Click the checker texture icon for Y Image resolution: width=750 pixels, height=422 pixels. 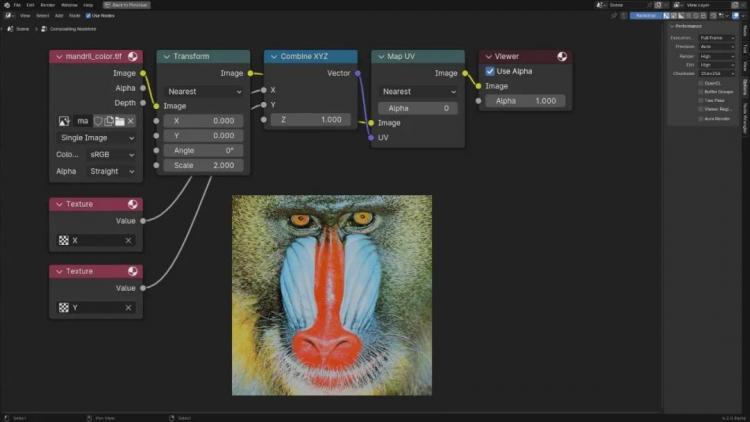click(x=64, y=308)
